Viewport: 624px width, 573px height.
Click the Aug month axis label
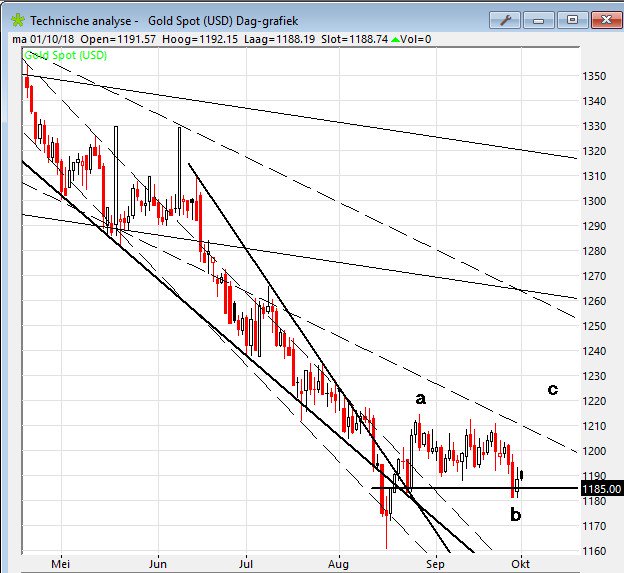[338, 564]
